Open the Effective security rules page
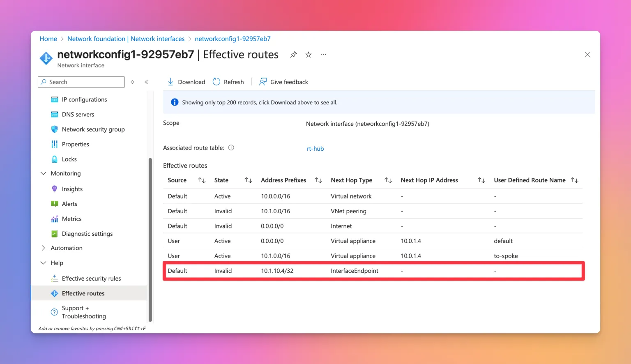 tap(91, 279)
